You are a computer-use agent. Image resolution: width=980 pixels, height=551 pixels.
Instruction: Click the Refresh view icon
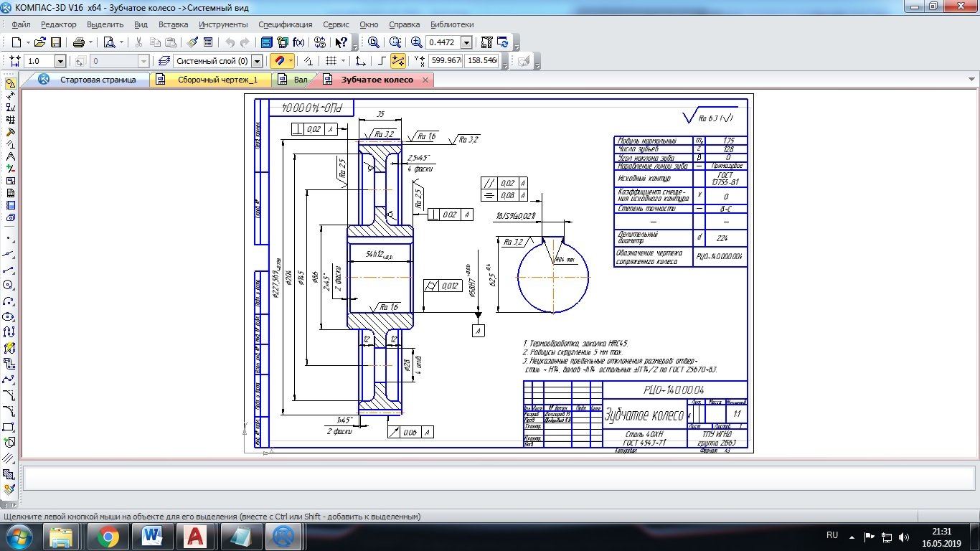pyautogui.click(x=503, y=42)
